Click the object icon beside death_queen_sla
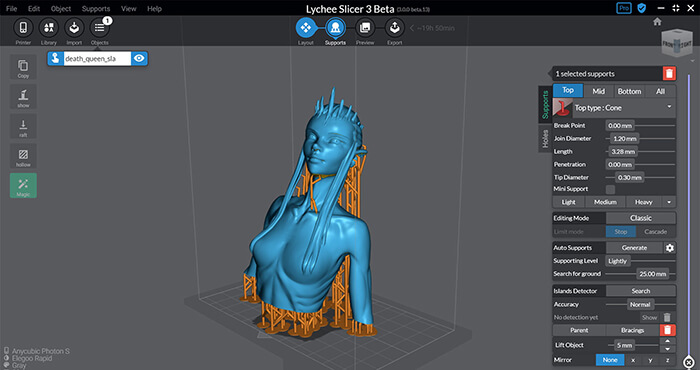This screenshot has width=700, height=370. pyautogui.click(x=55, y=58)
